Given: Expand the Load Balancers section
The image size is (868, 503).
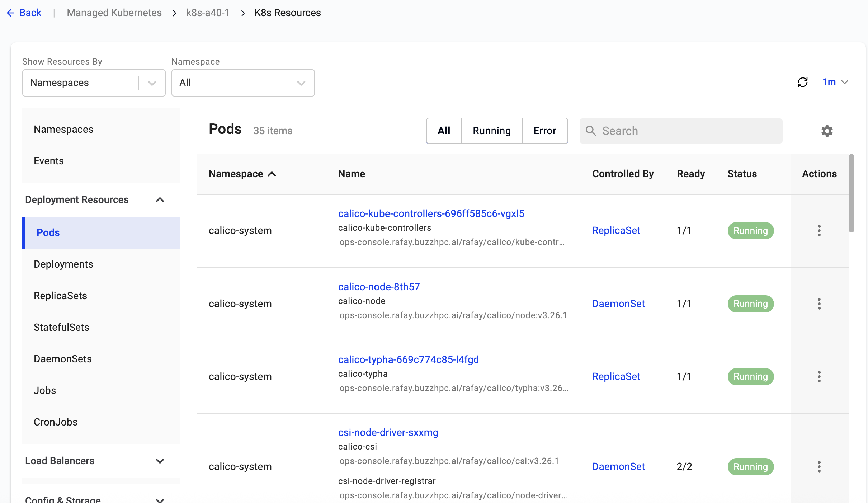Looking at the screenshot, I should (160, 461).
